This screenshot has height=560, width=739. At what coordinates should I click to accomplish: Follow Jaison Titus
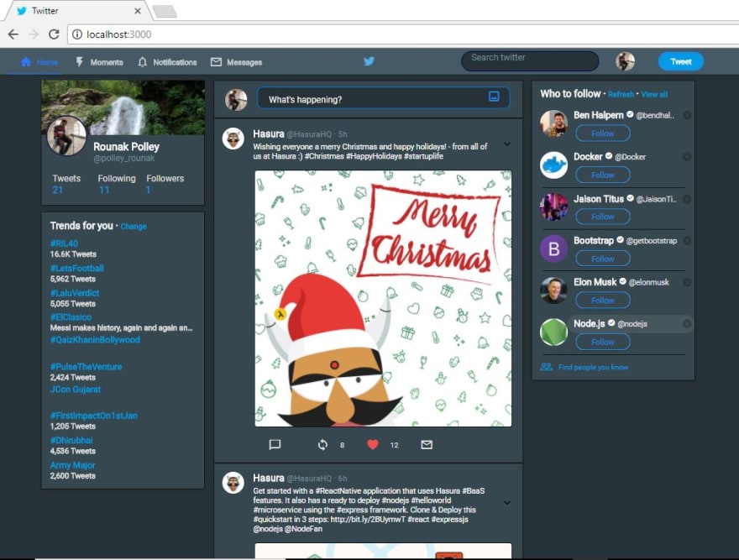(603, 217)
